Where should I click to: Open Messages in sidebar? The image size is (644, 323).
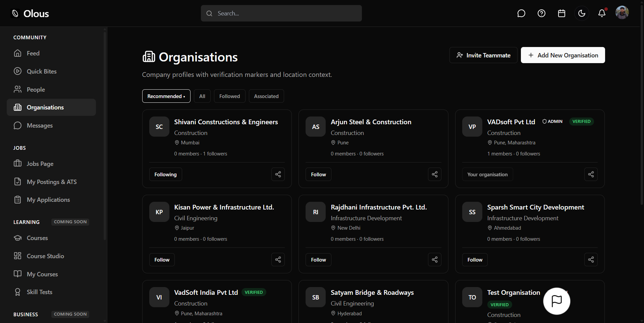(51, 126)
